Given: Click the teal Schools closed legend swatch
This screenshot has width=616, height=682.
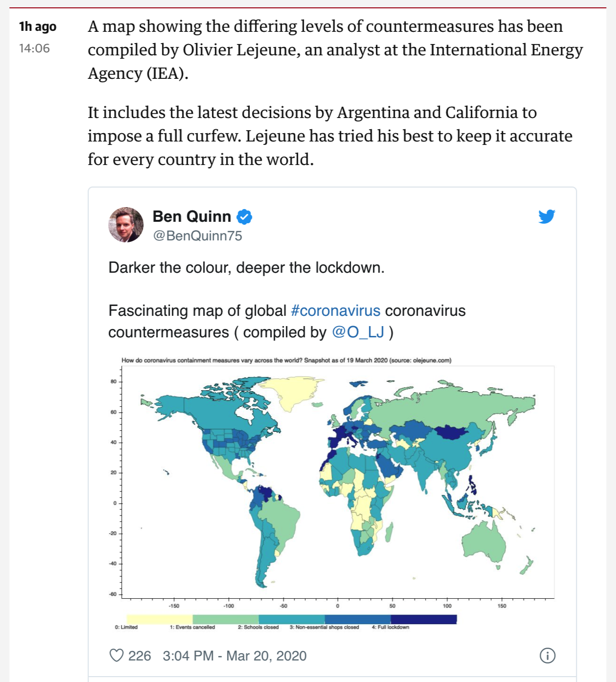Looking at the screenshot, I should (292, 619).
